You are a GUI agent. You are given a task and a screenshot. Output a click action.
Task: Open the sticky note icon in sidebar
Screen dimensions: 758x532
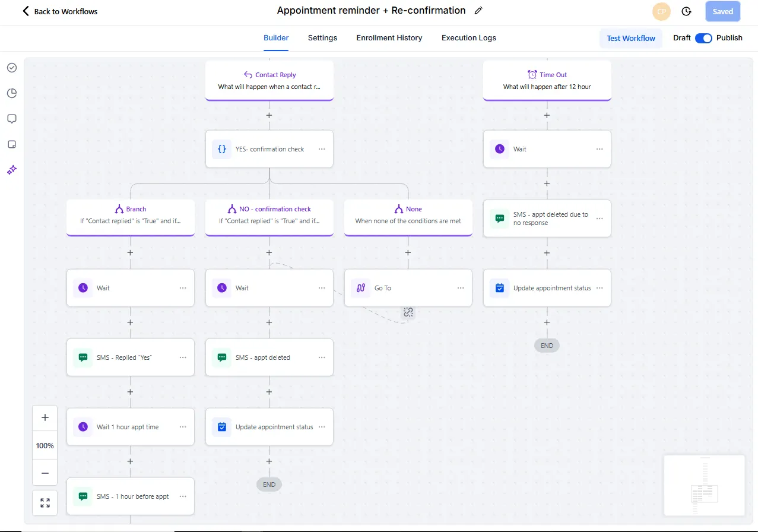12,144
